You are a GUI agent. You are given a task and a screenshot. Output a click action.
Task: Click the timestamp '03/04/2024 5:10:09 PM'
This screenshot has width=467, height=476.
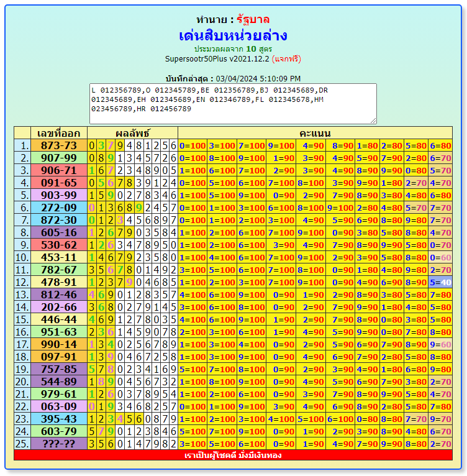click(258, 79)
